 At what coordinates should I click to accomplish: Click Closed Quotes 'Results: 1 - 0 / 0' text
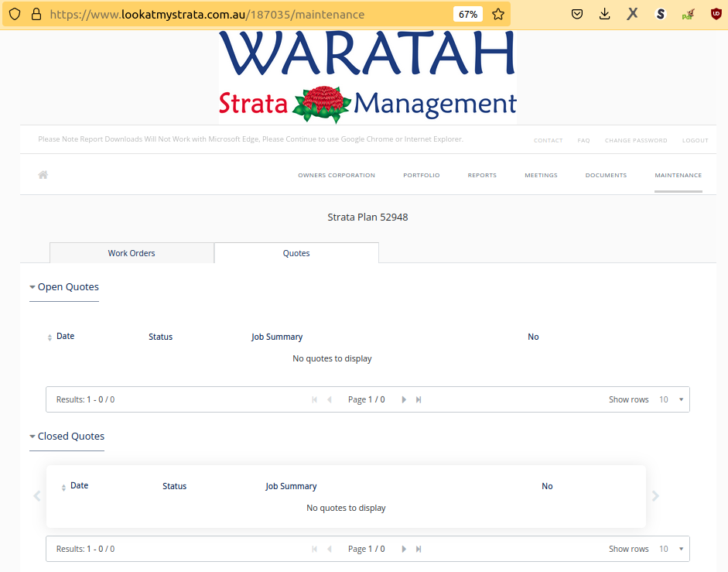[85, 549]
